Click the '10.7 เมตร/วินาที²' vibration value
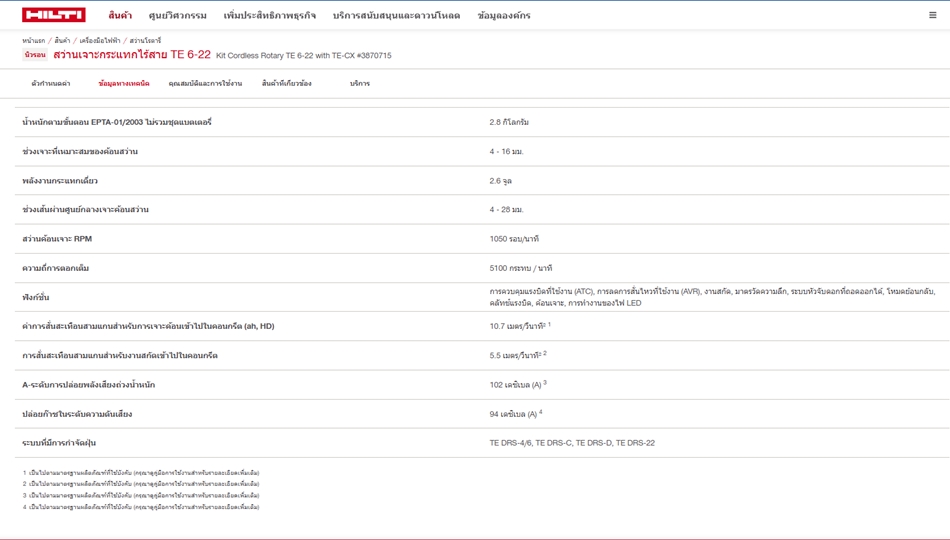 pos(520,326)
